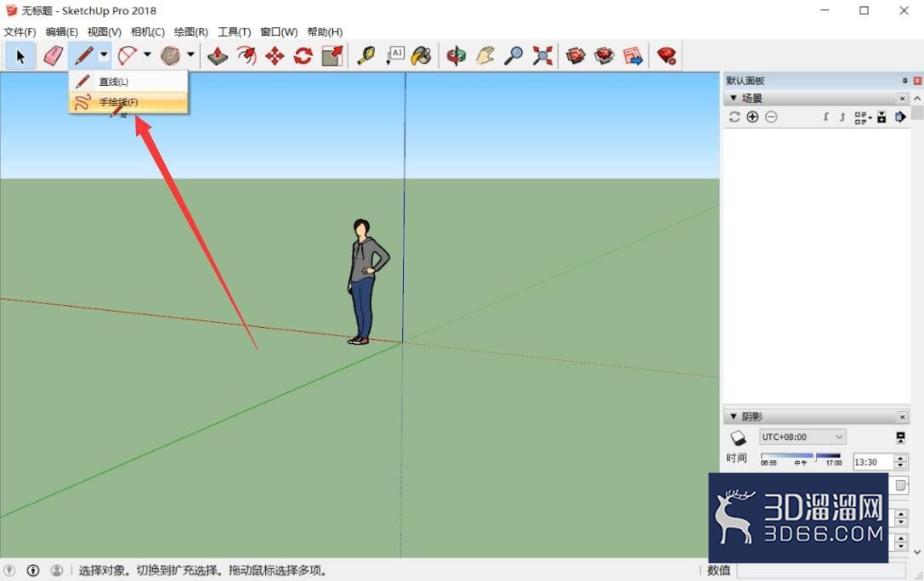Viewport: 924px width, 581px height.
Task: Move scene up arrow icon
Action: (x=842, y=117)
